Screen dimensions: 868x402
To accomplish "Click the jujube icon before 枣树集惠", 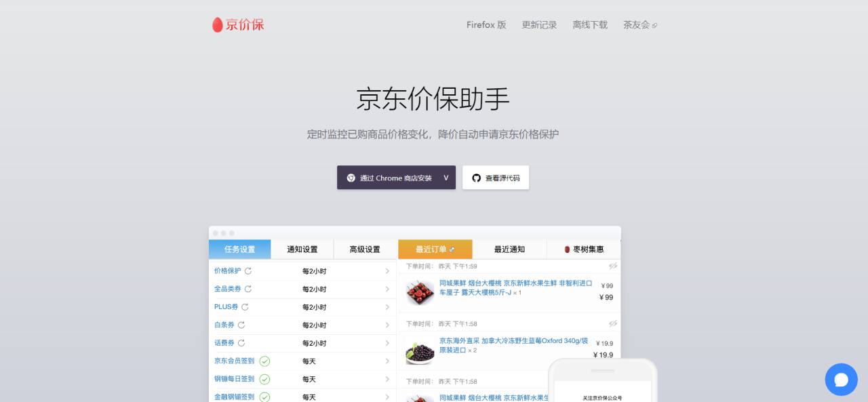I will (567, 249).
